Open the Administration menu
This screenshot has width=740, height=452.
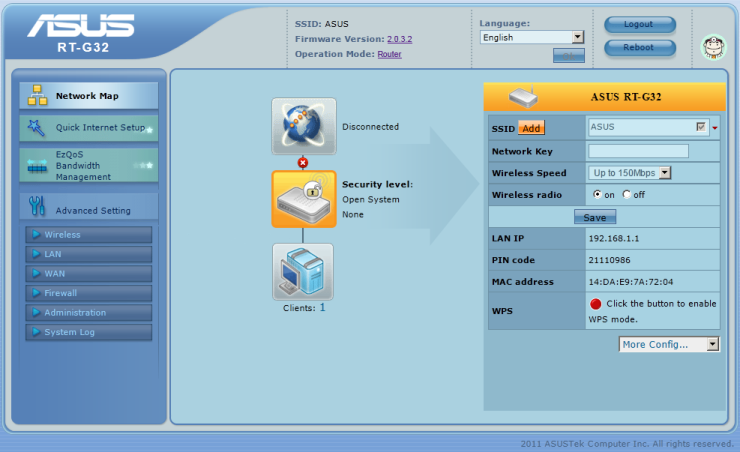tap(89, 312)
